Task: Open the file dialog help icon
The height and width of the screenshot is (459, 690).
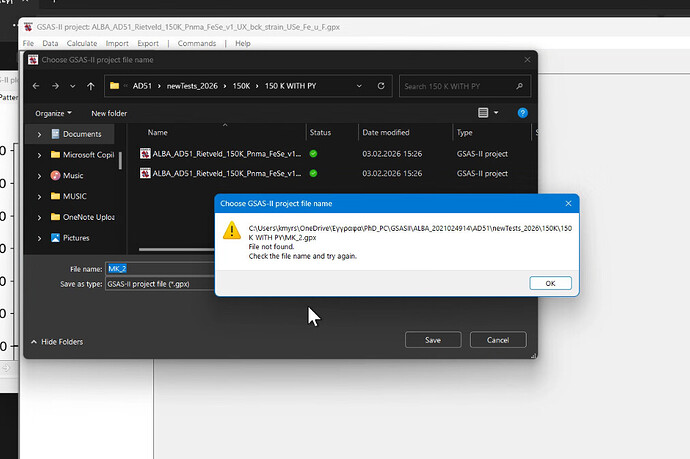Action: pos(522,113)
